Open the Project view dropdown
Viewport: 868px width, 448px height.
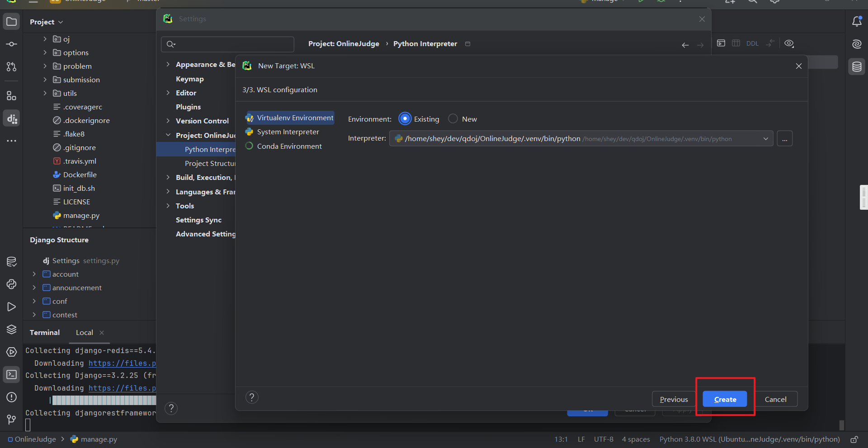tap(47, 22)
